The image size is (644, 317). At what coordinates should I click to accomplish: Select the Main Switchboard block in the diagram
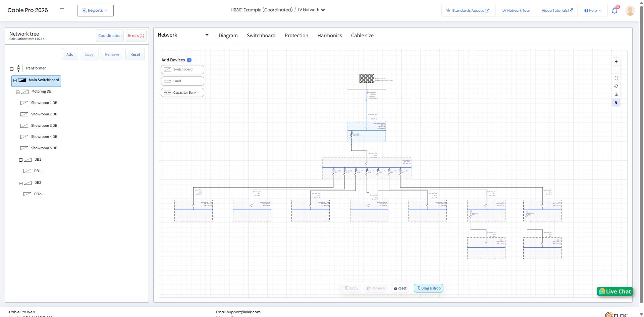tap(367, 131)
